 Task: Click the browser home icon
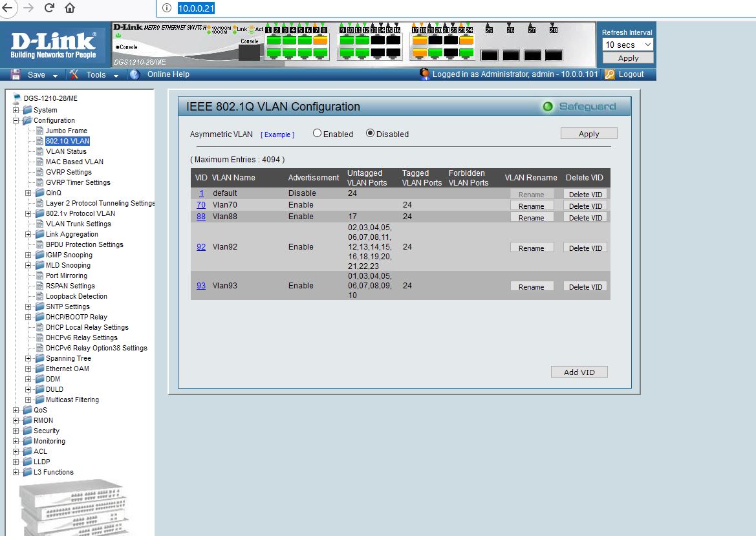pos(70,8)
